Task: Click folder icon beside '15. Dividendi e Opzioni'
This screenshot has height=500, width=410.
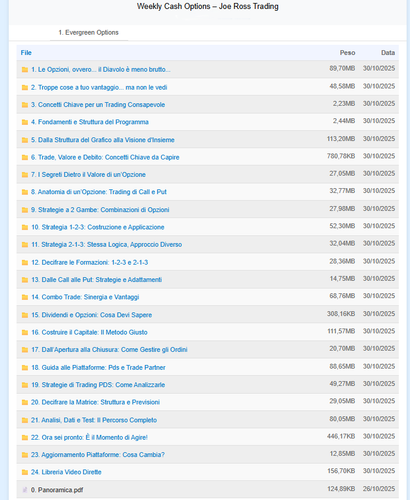Action: click(x=25, y=315)
